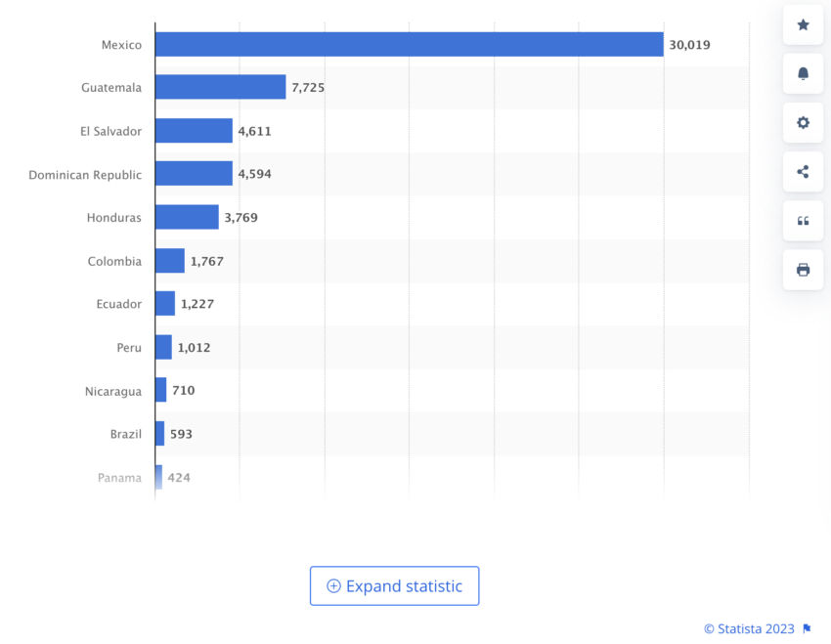Click the share statistic icon

(803, 172)
